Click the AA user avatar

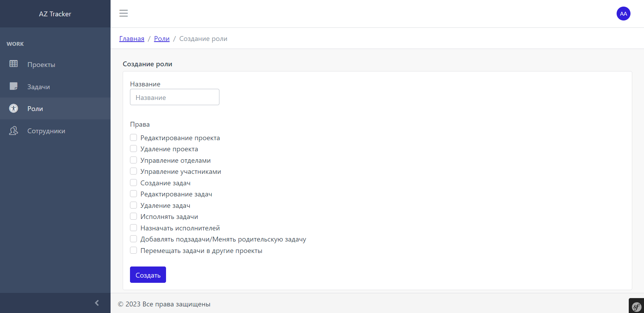[x=623, y=14]
